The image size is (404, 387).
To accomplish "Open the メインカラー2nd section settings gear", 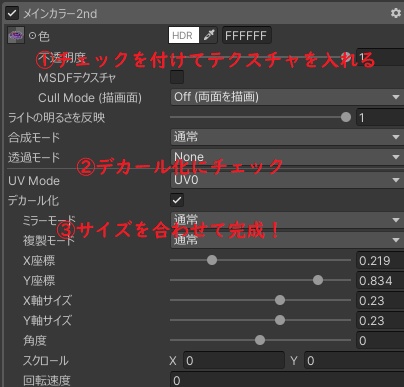I will (x=396, y=13).
